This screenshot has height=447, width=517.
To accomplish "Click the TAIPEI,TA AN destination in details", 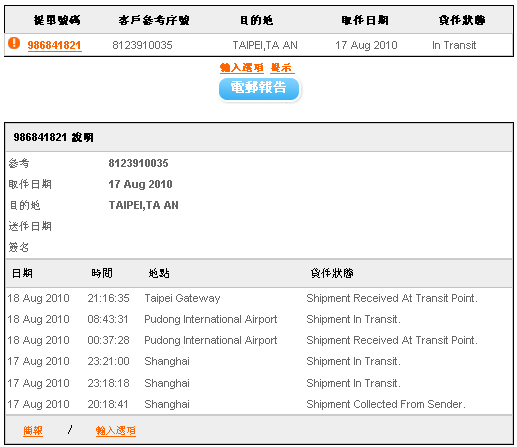I will [x=144, y=205].
